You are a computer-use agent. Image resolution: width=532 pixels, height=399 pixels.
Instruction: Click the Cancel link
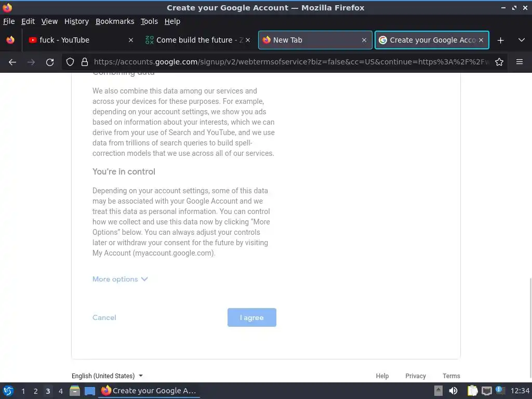pyautogui.click(x=104, y=317)
